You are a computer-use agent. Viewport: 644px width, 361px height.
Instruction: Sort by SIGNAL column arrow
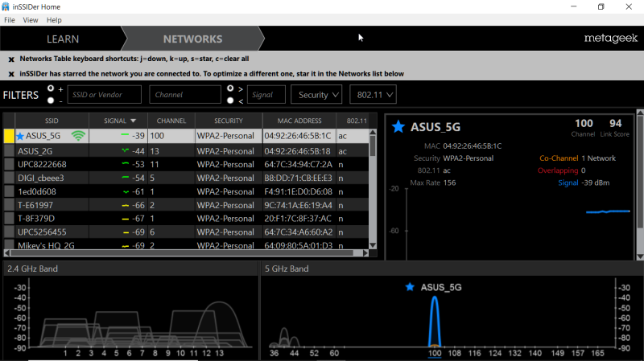click(133, 121)
